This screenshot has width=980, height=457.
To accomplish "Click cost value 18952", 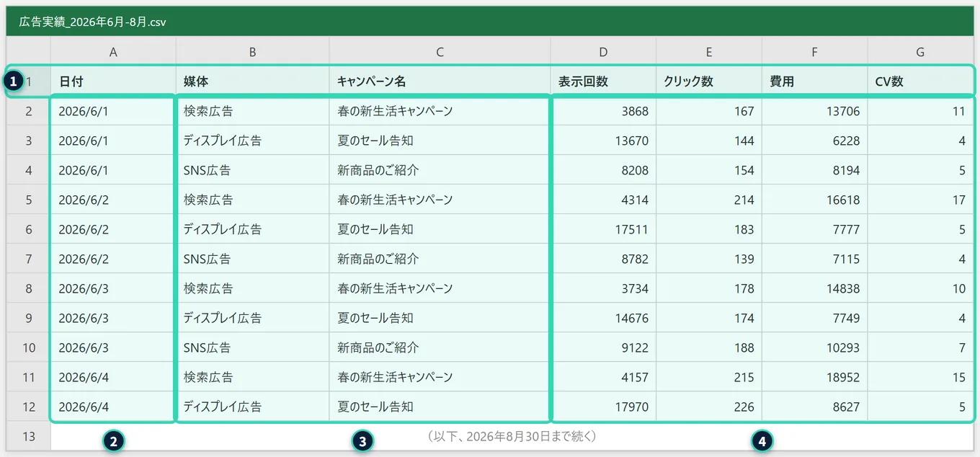I will (814, 377).
